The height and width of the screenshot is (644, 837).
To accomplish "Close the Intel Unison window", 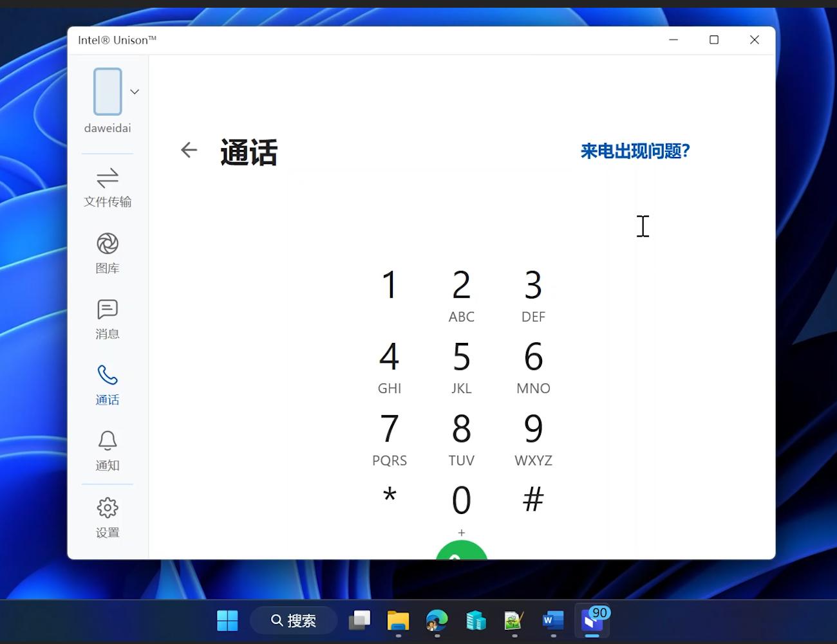I will pos(755,40).
